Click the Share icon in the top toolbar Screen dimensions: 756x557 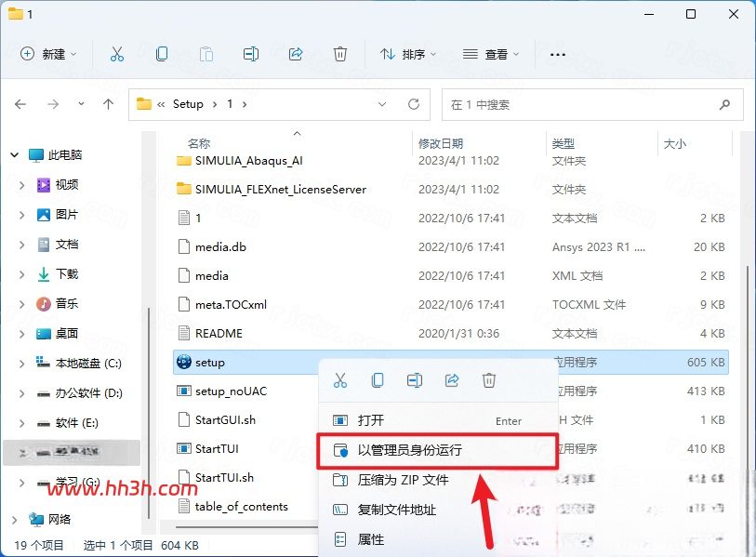point(296,54)
